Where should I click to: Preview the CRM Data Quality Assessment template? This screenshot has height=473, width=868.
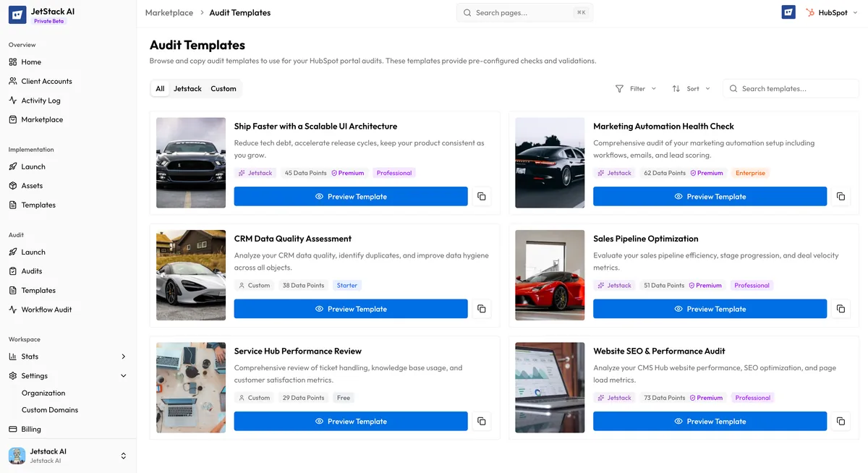point(351,308)
